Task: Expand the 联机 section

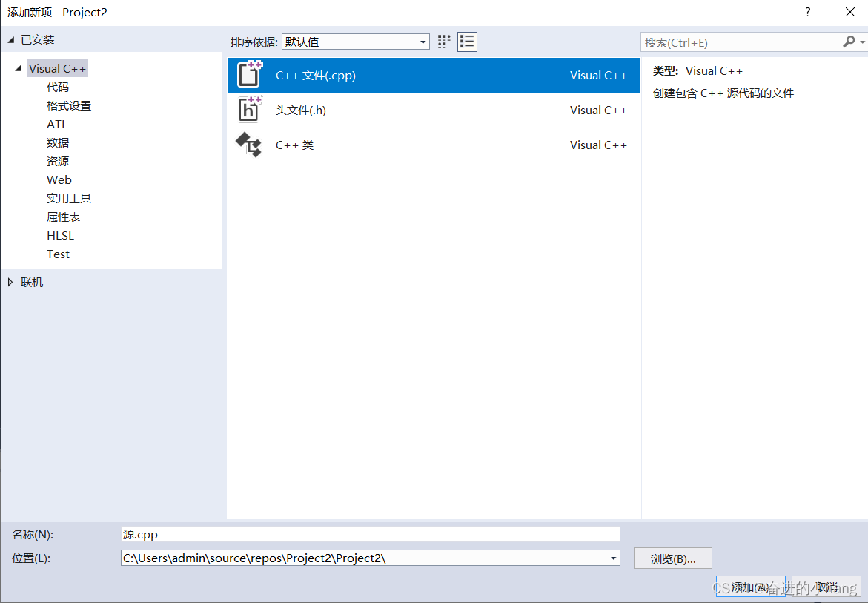Action: tap(10, 283)
